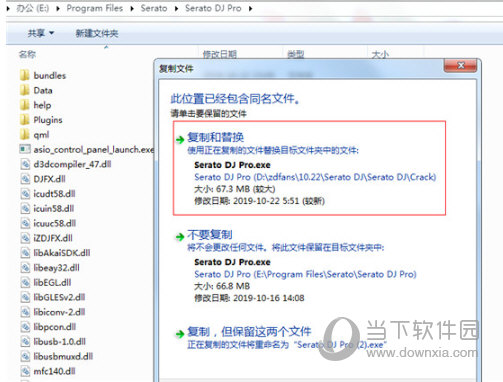Sort by 名称 column header
The height and width of the screenshot is (382, 503).
(x=27, y=54)
